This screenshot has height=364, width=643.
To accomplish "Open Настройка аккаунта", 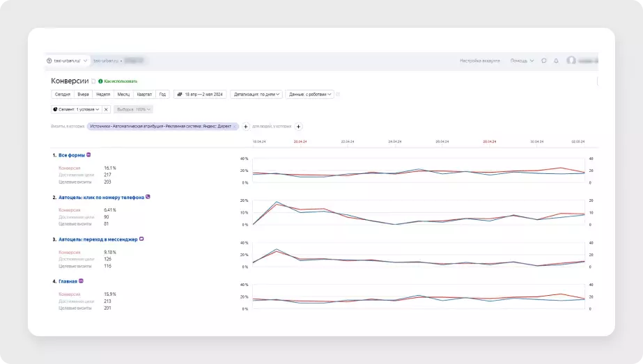I will coord(480,61).
